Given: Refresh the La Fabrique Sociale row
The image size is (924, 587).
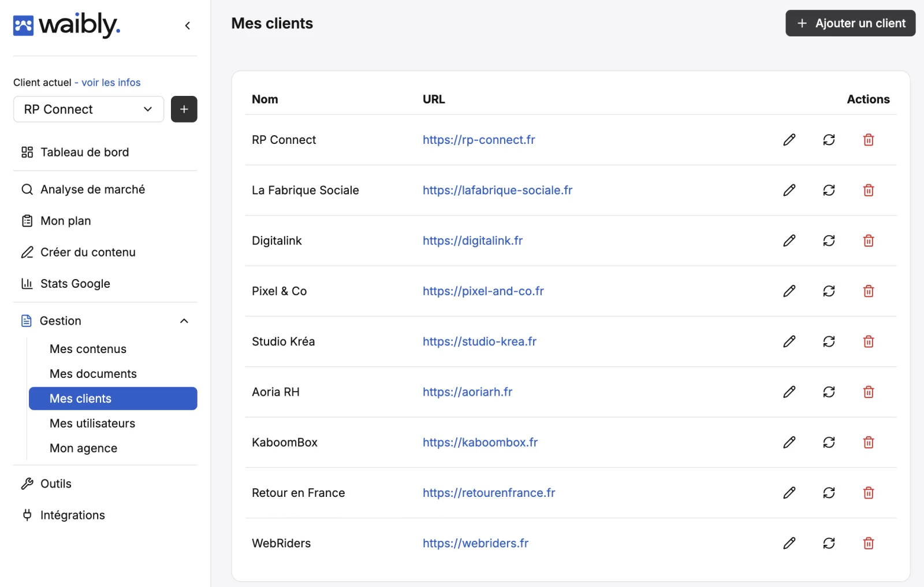Looking at the screenshot, I should coord(829,190).
